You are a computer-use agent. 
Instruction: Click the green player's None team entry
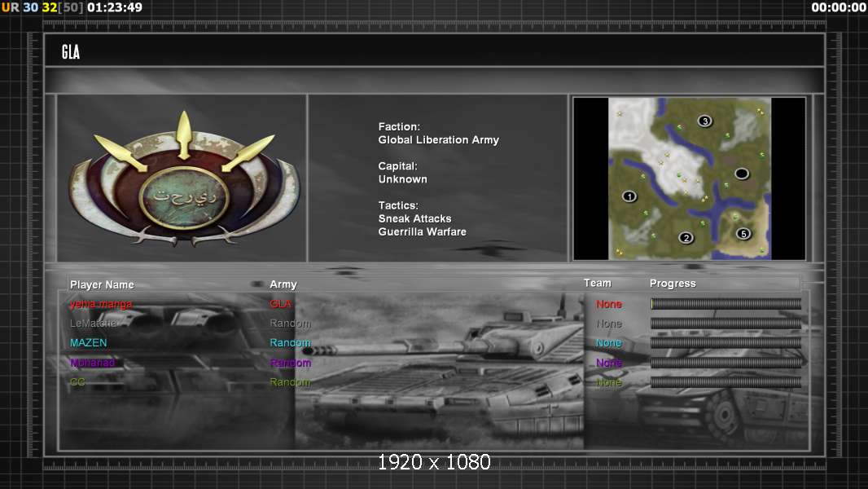608,382
